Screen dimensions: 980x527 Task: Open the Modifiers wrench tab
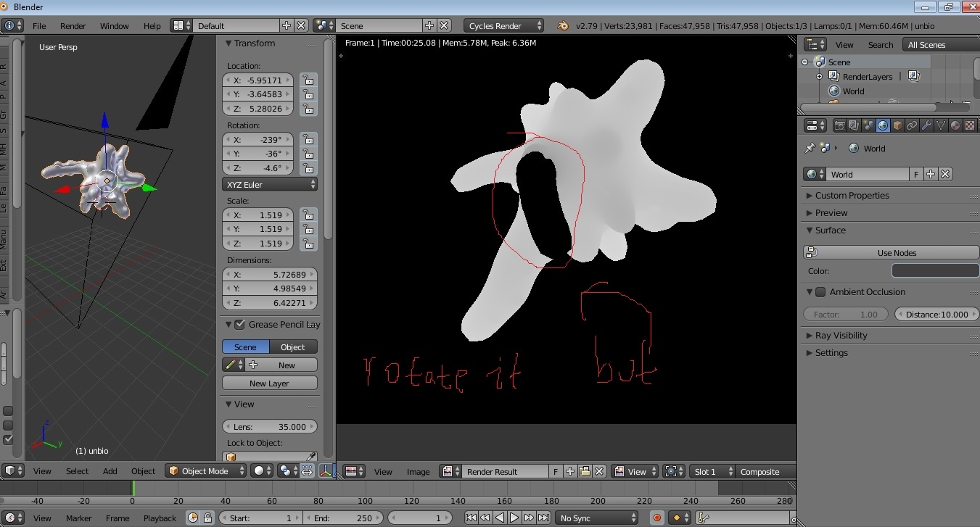[x=926, y=125]
